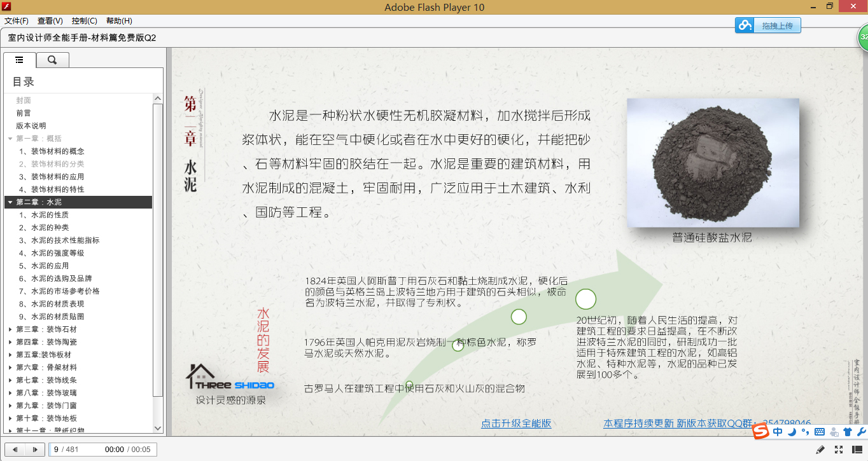Open the 控制(C) menu
The image size is (868, 461).
click(x=85, y=21)
